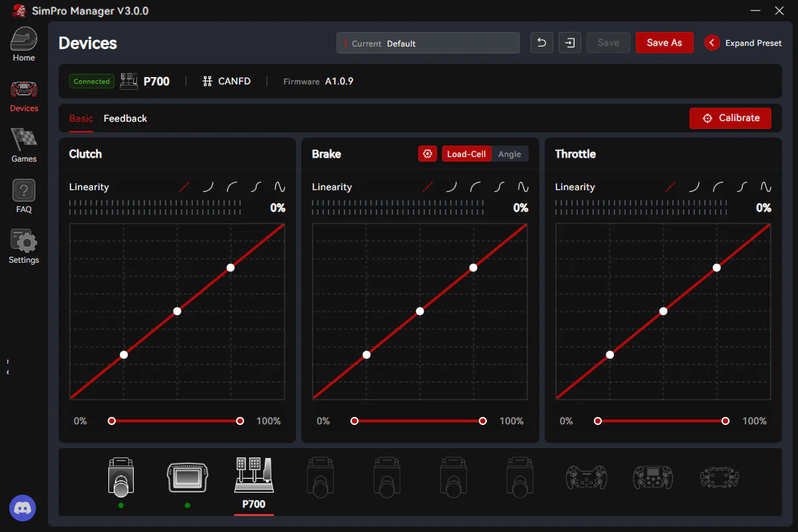
Task: Click upper point on Clutch curve
Action: point(231,268)
